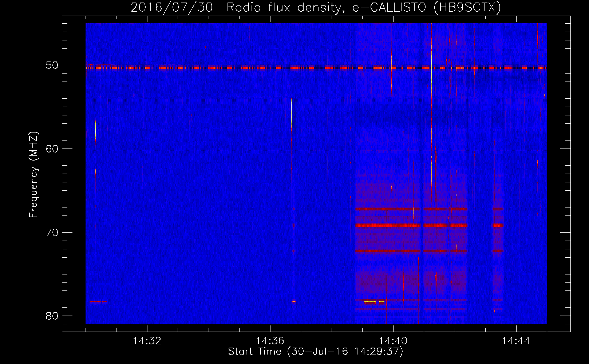Click the 50 MHz frequency tick label
Screen dimensions: 589x364
[52, 66]
